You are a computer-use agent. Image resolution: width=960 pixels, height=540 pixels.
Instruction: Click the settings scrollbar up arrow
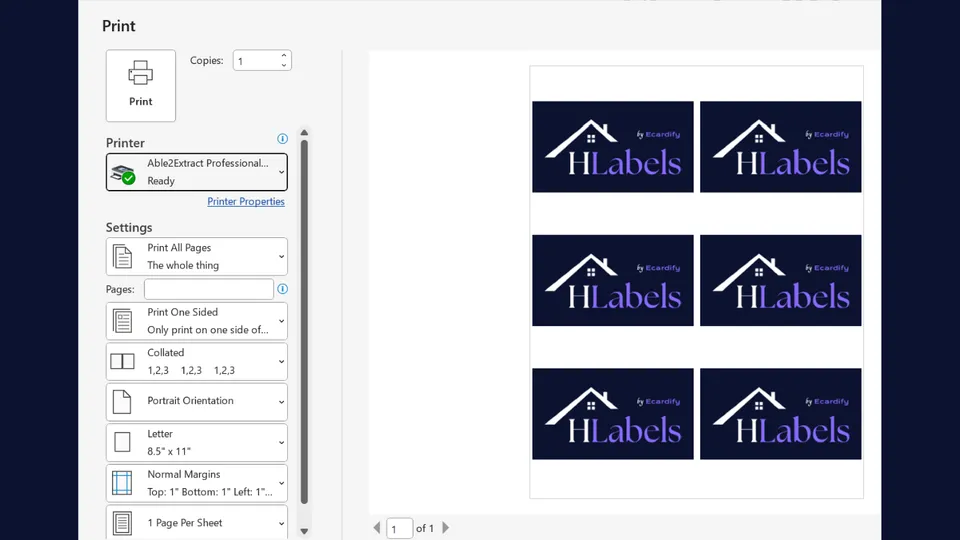[x=304, y=132]
